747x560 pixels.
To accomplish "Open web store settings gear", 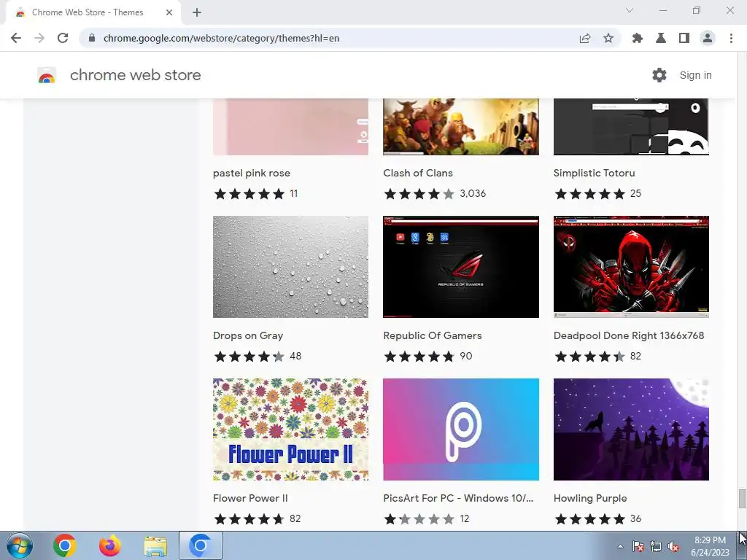I will pos(659,75).
